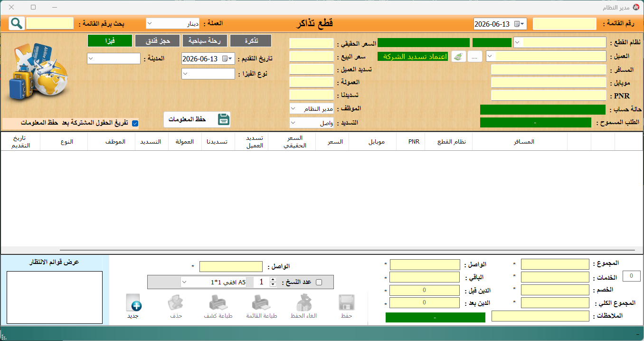Click the رقم القائمة input field
The height and width of the screenshot is (341, 644).
[565, 24]
